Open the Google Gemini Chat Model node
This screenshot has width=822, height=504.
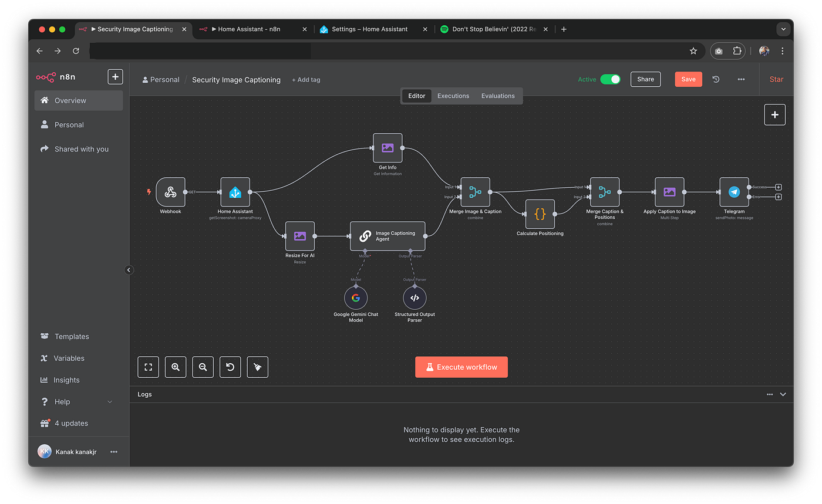click(355, 297)
